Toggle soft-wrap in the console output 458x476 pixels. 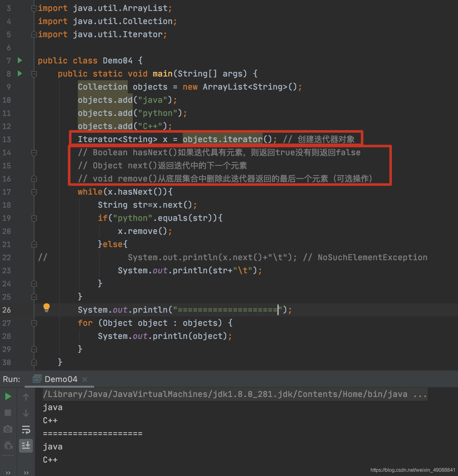(x=26, y=429)
